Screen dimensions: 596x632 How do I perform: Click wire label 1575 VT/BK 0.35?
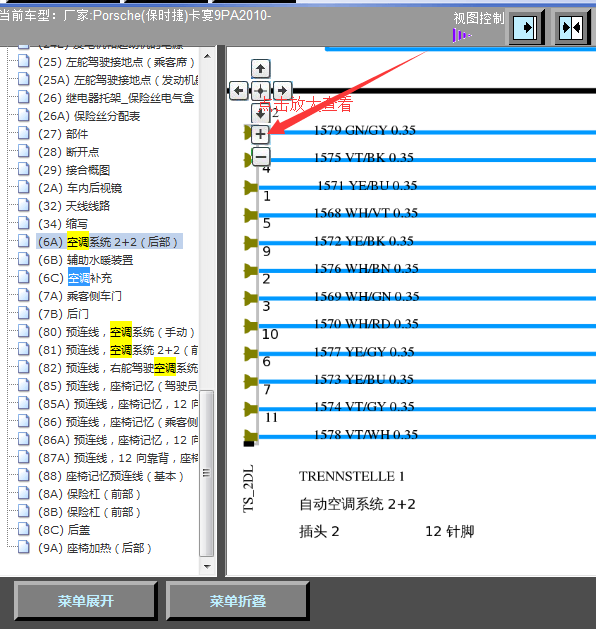(364, 157)
